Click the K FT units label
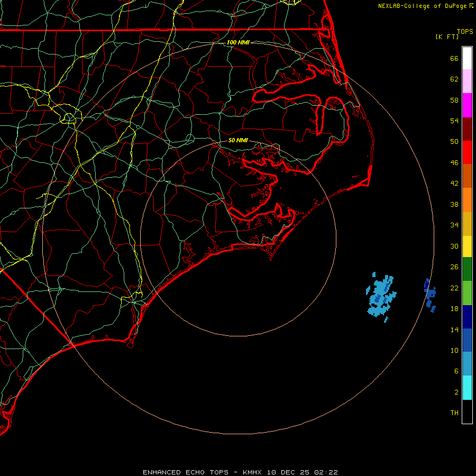This screenshot has width=476, height=476. pos(447,36)
